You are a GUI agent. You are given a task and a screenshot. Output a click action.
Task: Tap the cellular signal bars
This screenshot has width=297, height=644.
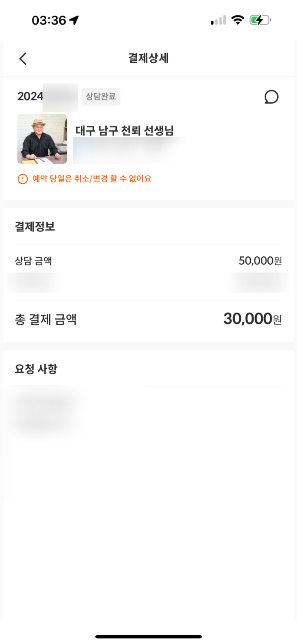coord(218,20)
